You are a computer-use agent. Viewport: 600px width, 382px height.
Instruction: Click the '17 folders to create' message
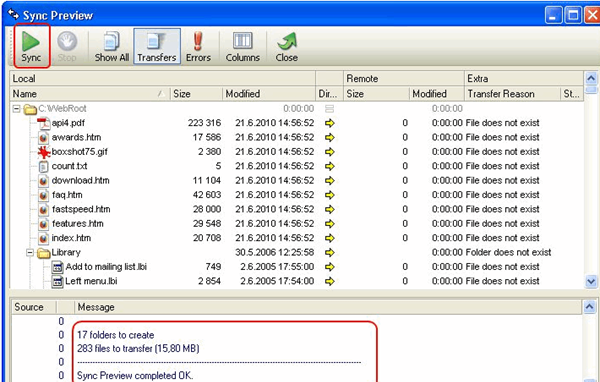coord(116,335)
